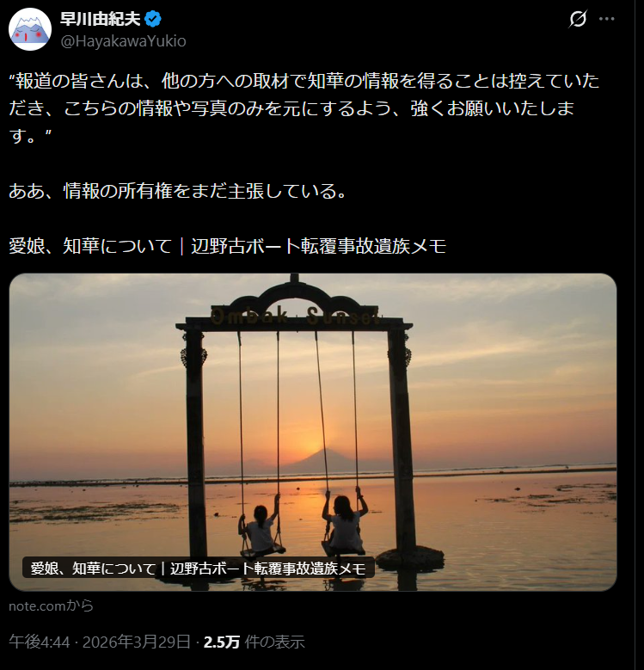Click the Ombak Sunset sign in the photo
The image size is (644, 670).
294,317
